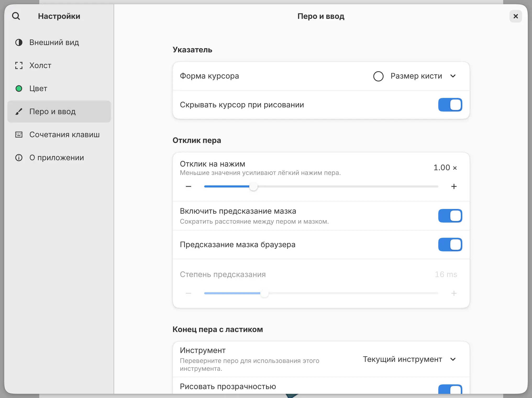Click the info icon for О приложении

coord(19,158)
